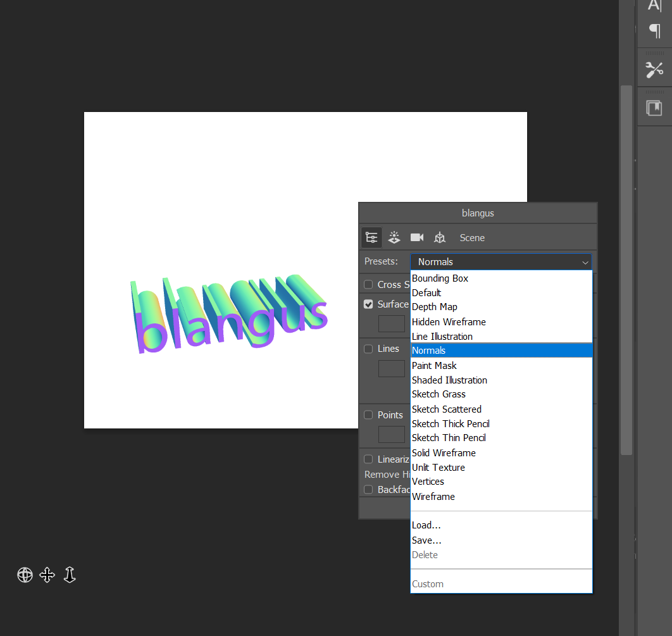Open the Libraries panel icon
The height and width of the screenshot is (636, 672).
click(654, 108)
